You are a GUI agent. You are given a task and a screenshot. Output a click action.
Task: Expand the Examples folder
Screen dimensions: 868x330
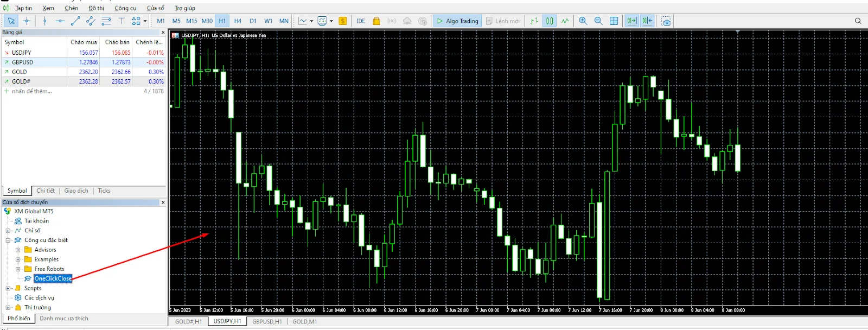[18, 259]
